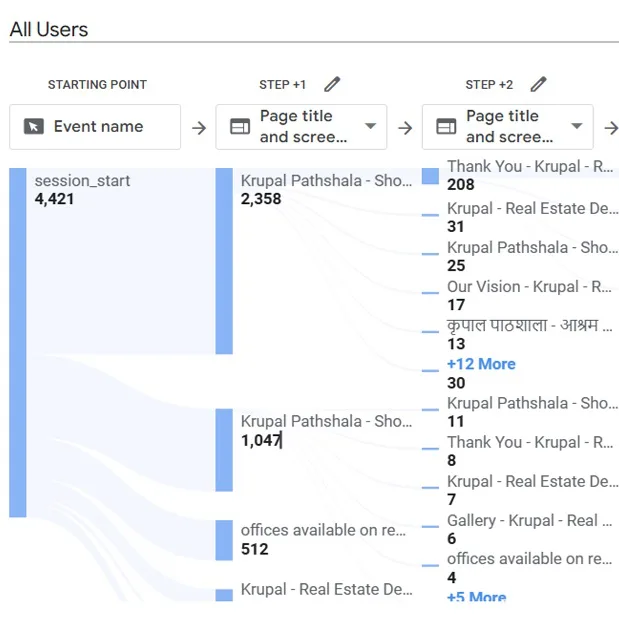The width and height of the screenshot is (619, 619).
Task: Select Our Vision label above 17
Action: pyautogui.click(x=529, y=287)
